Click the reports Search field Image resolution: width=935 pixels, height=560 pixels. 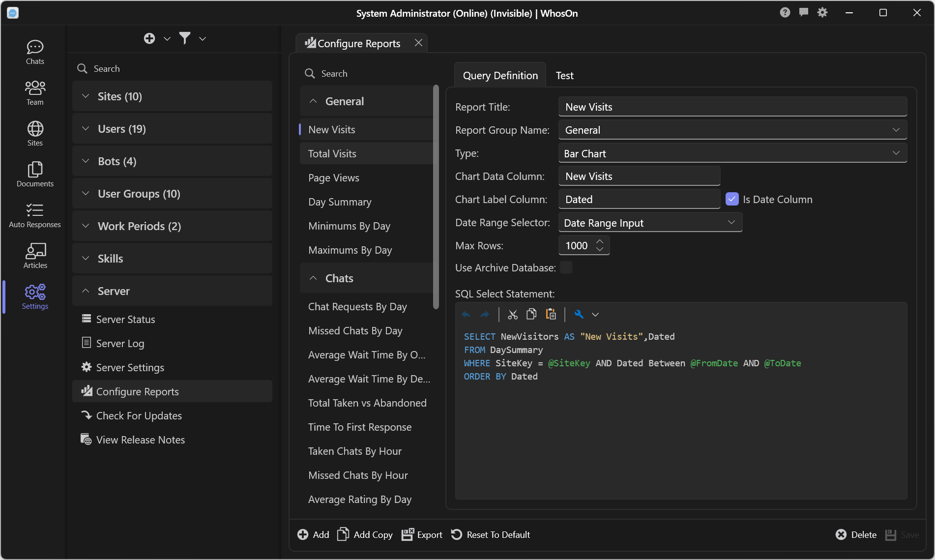point(366,73)
